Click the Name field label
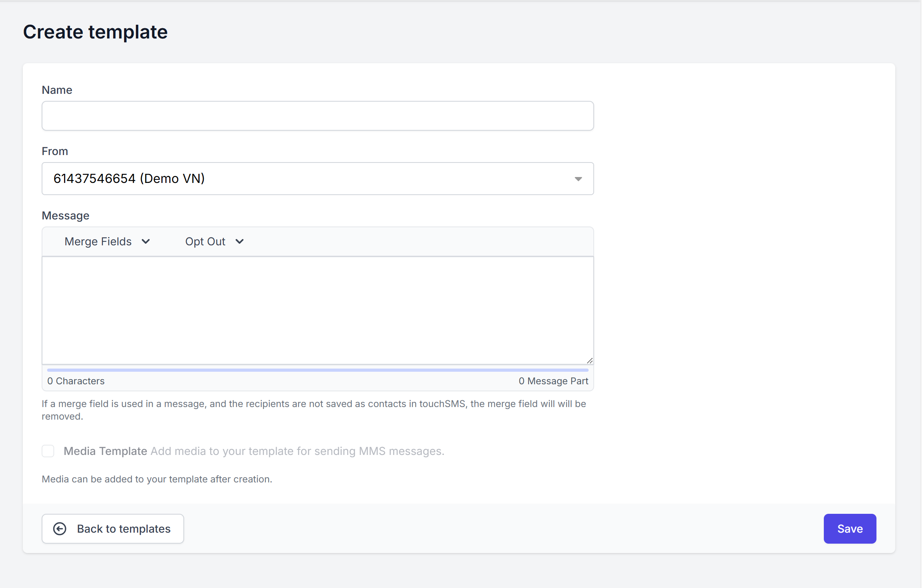This screenshot has height=588, width=922. point(57,90)
